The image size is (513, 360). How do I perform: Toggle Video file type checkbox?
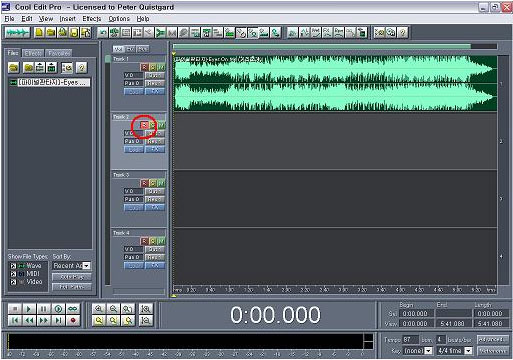point(13,282)
